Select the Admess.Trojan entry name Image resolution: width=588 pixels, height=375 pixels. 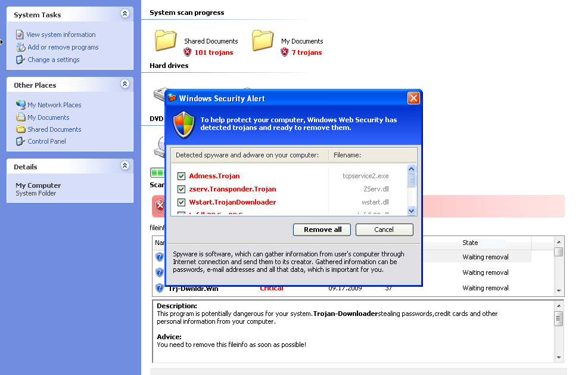[x=214, y=176]
